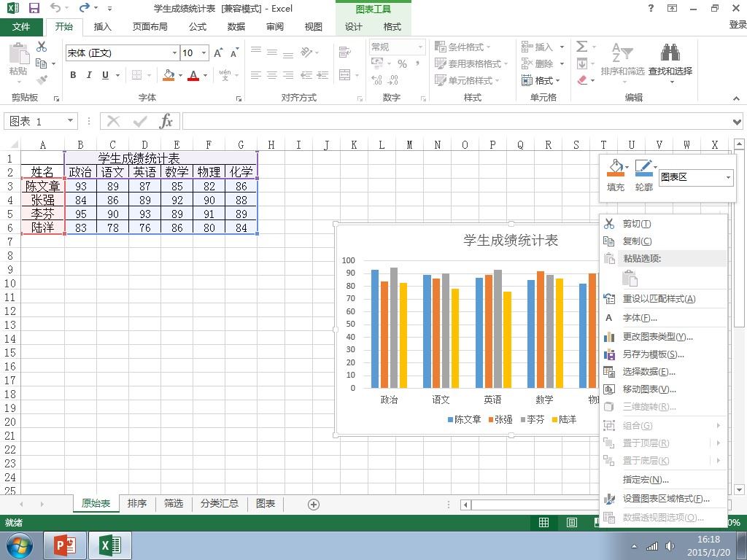Undo the last action in the title bar
Image resolution: width=747 pixels, height=560 pixels.
pyautogui.click(x=55, y=8)
